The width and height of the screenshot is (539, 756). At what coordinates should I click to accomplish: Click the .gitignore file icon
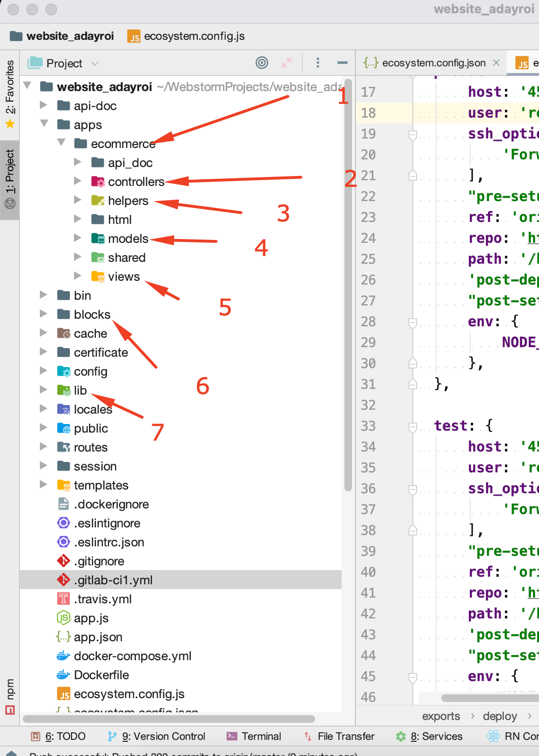pos(64,561)
